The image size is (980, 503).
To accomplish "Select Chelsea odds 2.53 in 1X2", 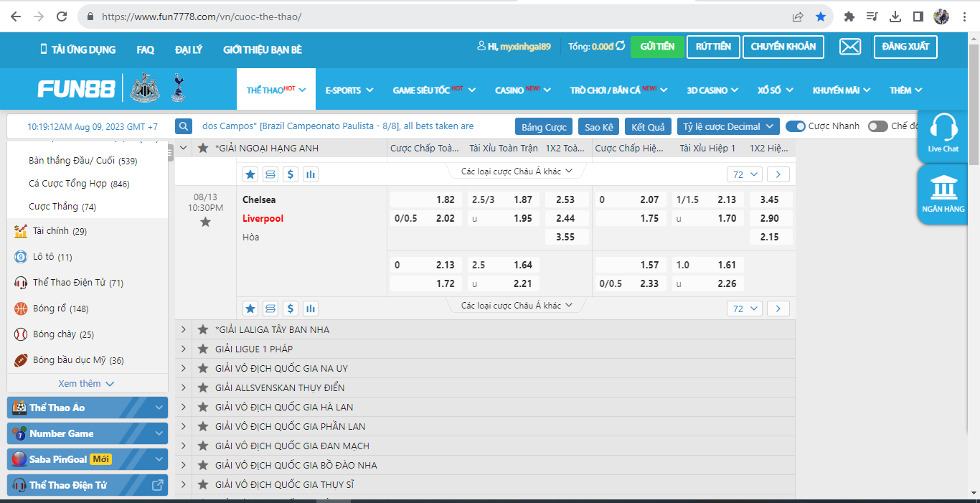I will click(566, 199).
